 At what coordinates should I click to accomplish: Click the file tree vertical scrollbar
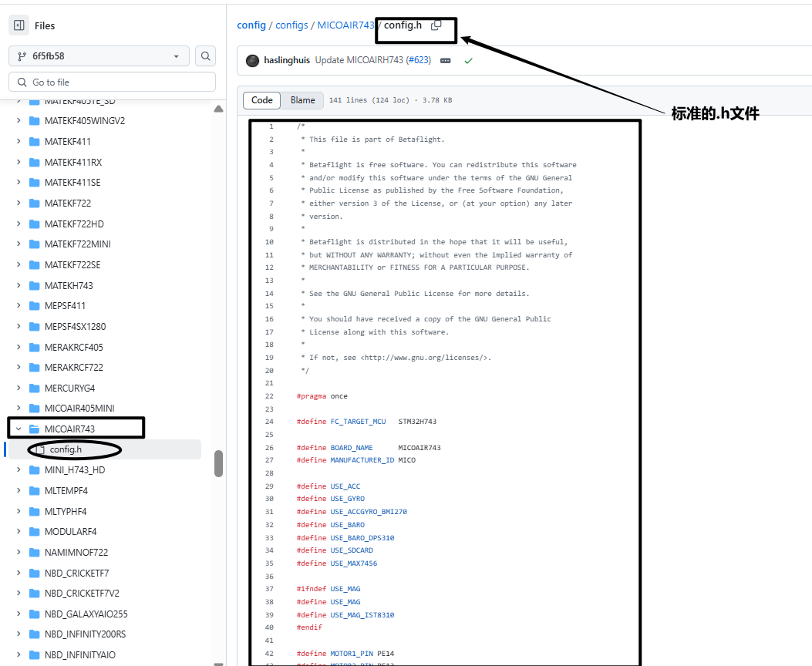point(219,463)
